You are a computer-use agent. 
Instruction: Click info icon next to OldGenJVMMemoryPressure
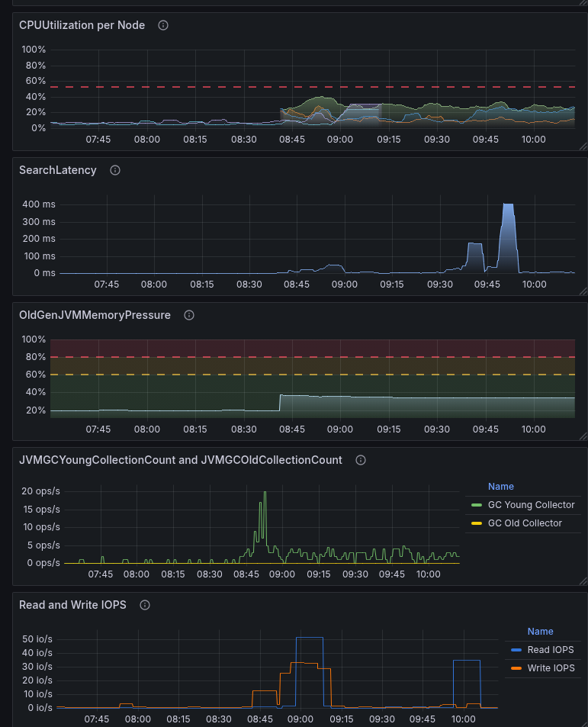(x=189, y=315)
